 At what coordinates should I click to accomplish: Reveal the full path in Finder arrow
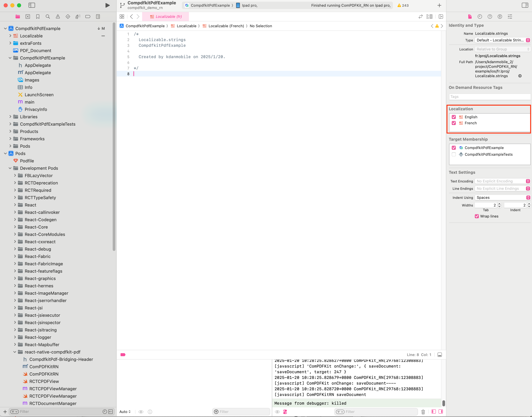(x=520, y=76)
